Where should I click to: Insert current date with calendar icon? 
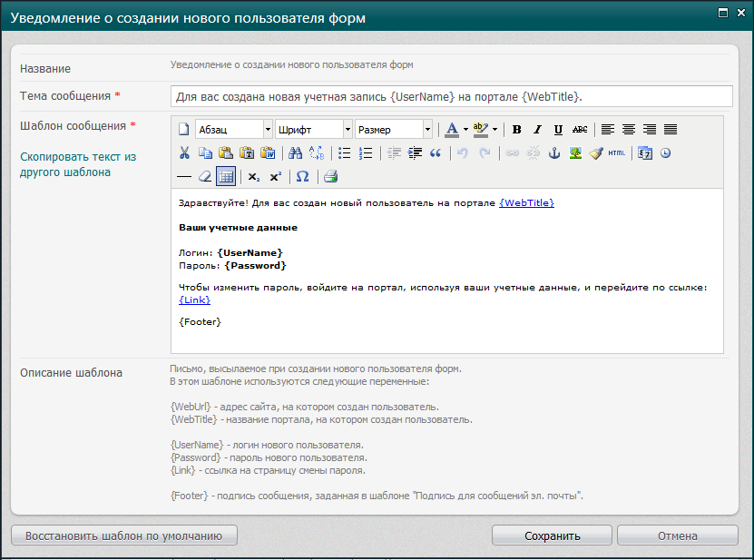click(645, 153)
